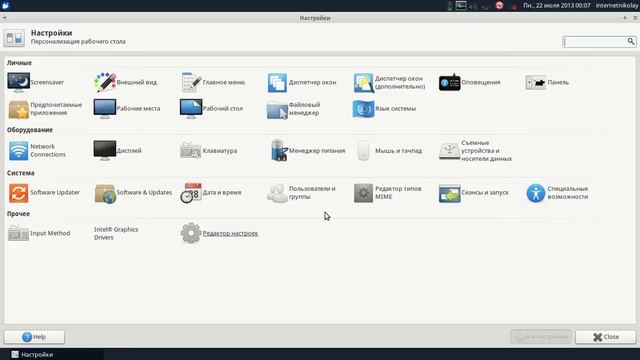Open the application menu logo in top-left
Screen dimensions: 640x360
pyautogui.click(x=5, y=5)
